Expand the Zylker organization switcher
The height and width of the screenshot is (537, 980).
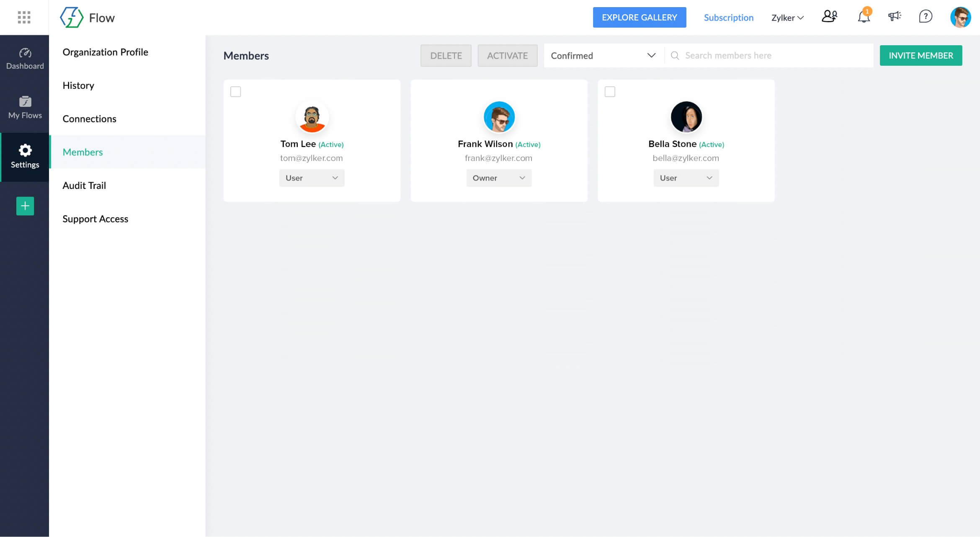coord(787,18)
